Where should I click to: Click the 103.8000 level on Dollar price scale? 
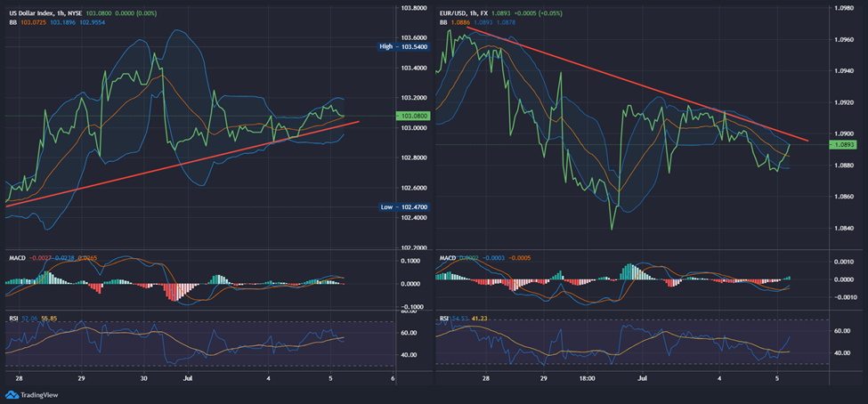pos(410,8)
